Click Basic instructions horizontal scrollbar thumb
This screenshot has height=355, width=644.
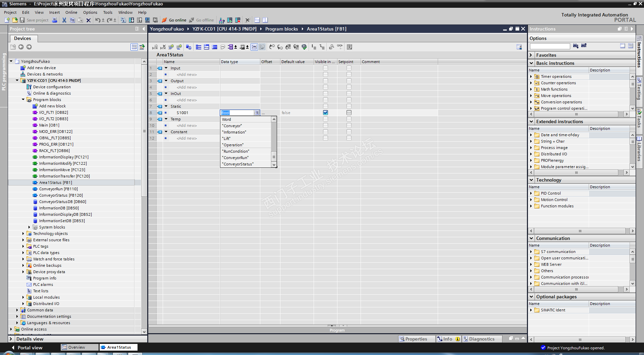(576, 114)
